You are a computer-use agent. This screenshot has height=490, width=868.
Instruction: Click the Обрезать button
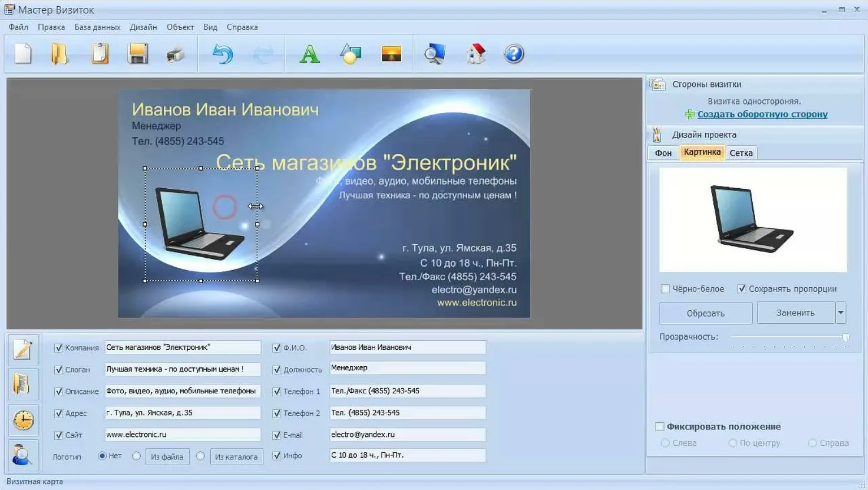click(x=705, y=313)
